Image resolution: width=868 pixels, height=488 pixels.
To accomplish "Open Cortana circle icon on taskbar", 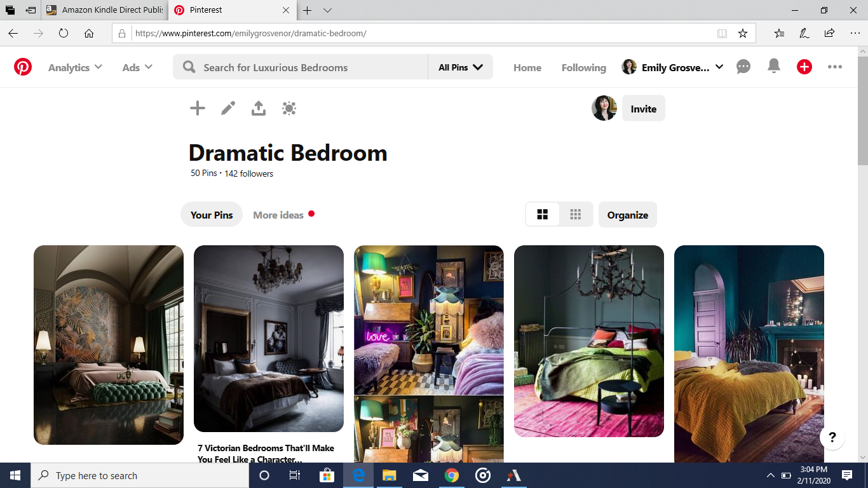I will 265,475.
